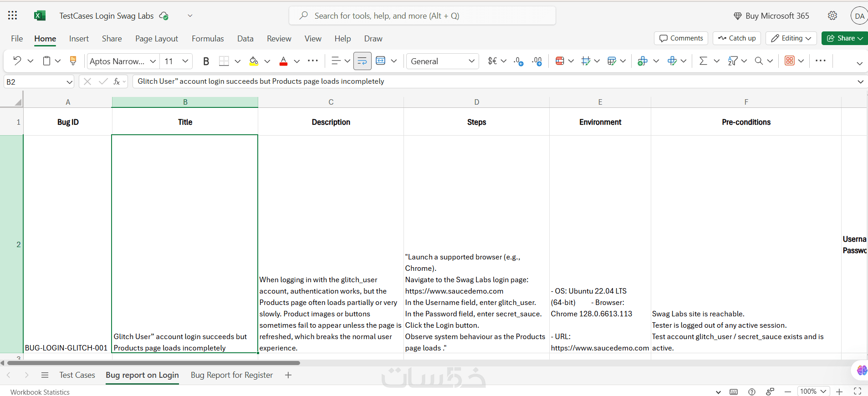Insert a function with the fx button

point(117,81)
